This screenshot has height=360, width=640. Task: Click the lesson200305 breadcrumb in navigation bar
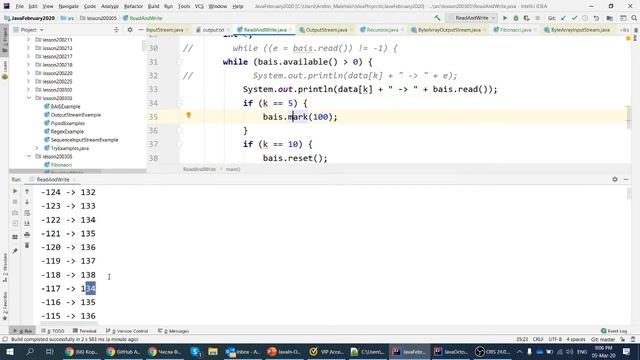coord(98,18)
